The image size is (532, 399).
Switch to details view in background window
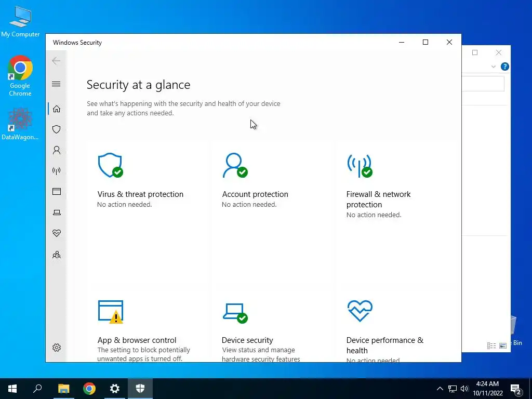[491, 345]
